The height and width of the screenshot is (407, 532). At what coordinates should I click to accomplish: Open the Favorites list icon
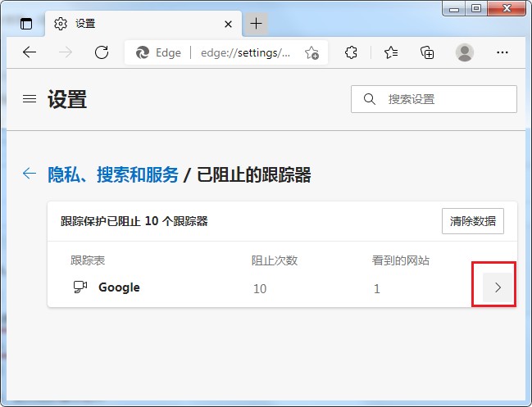pyautogui.click(x=391, y=52)
